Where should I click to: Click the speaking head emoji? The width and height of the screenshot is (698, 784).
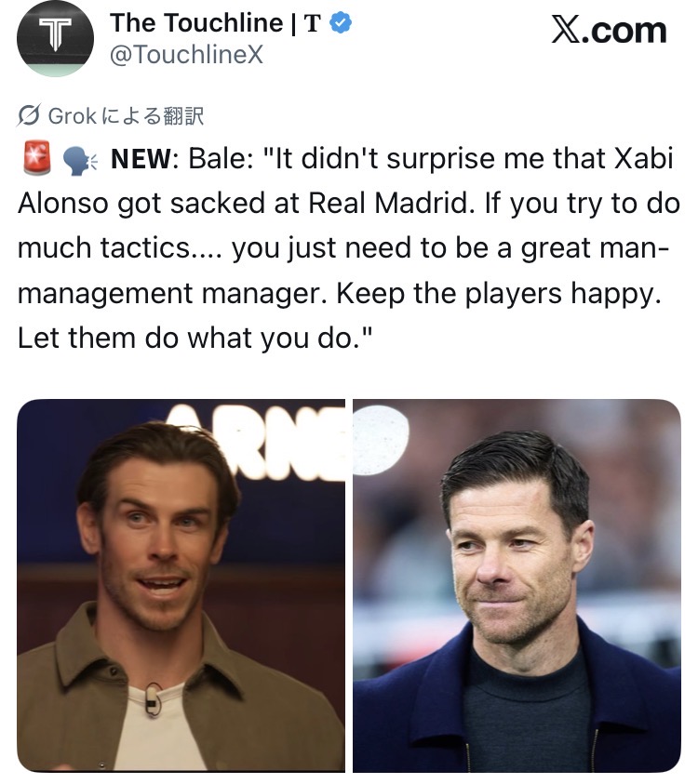(x=77, y=161)
